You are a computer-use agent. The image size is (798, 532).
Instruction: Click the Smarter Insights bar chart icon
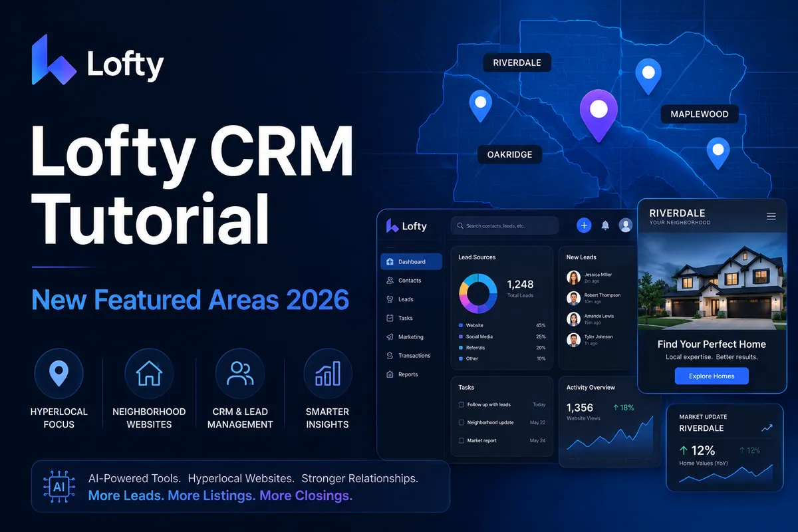click(x=328, y=374)
